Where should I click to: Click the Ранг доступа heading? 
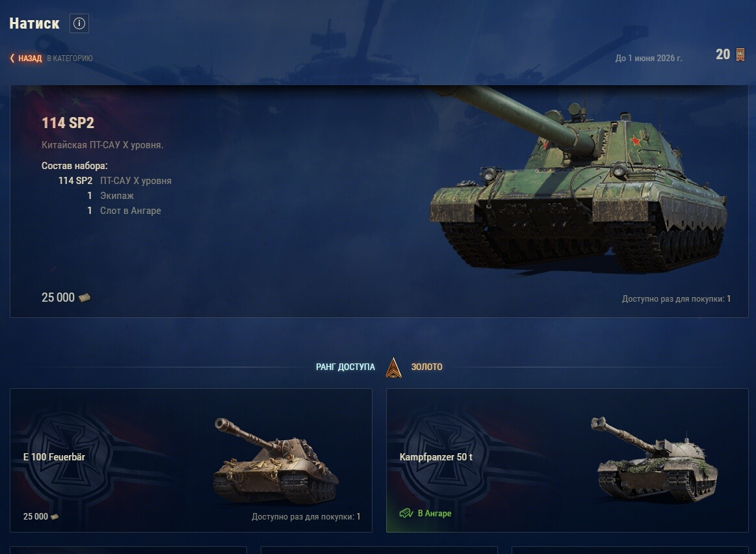345,367
